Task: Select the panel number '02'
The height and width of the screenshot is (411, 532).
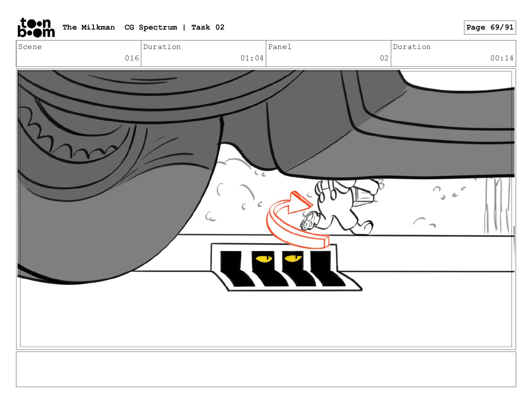Action: pyautogui.click(x=384, y=58)
